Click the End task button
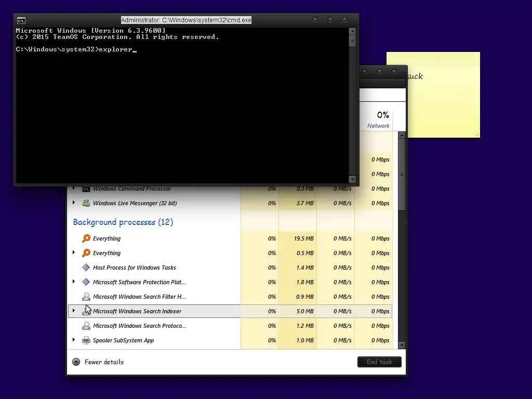Viewport: 532px width, 399px height. click(x=379, y=362)
